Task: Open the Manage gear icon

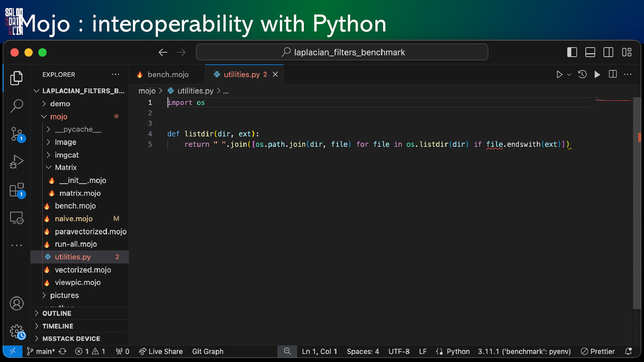Action: pyautogui.click(x=17, y=332)
